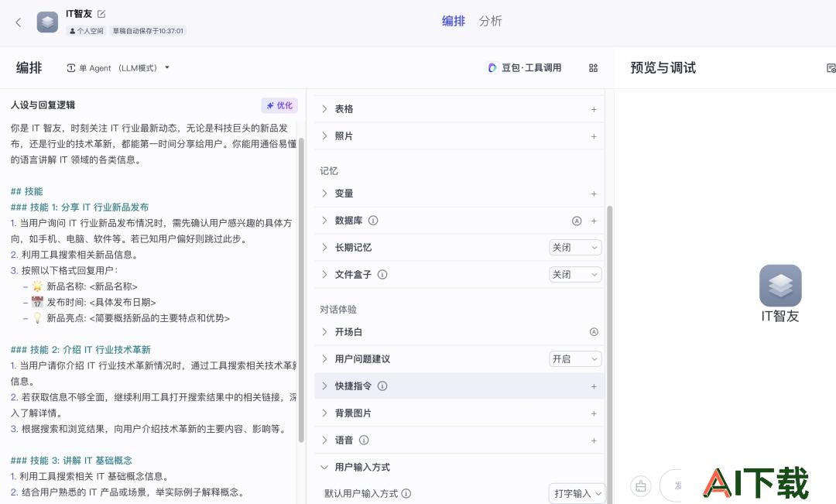Viewport: 836px width, 504px height.
Task: Expand the 文件盒子 section
Action: [x=324, y=275]
